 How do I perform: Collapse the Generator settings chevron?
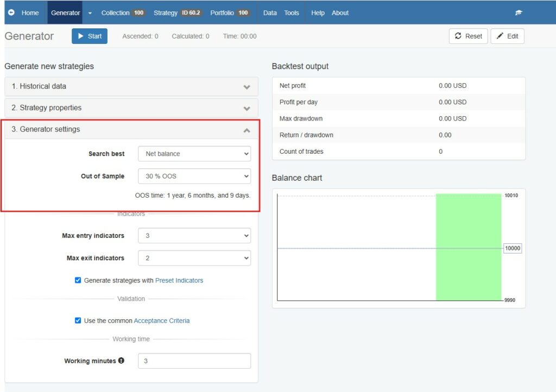point(247,130)
